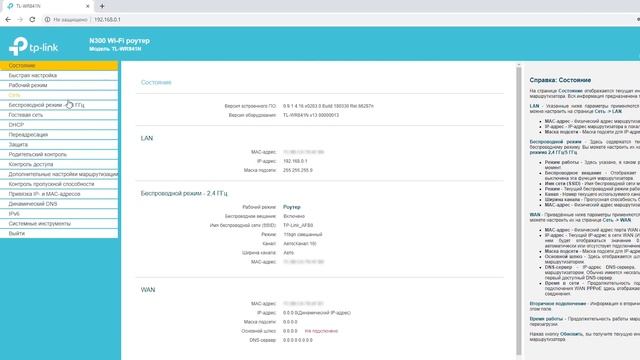The width and height of the screenshot is (640, 360).
Task: Click the LAN section heading
Action: coord(147,138)
